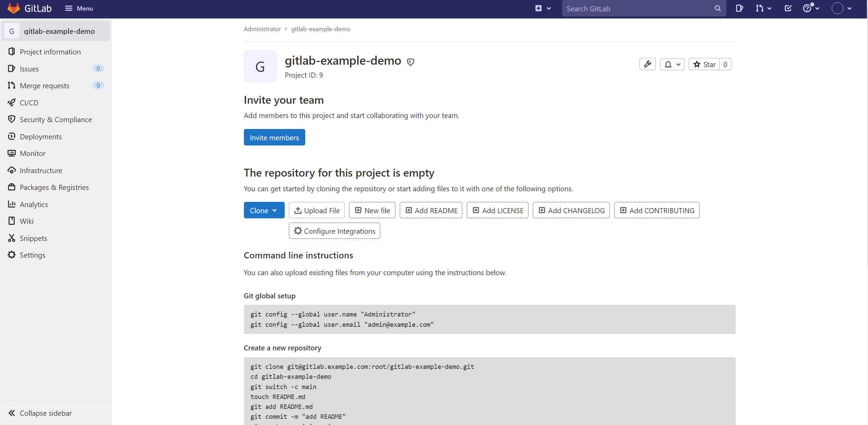The height and width of the screenshot is (425, 868).
Task: Open Security & Compliance in sidebar
Action: (x=56, y=119)
